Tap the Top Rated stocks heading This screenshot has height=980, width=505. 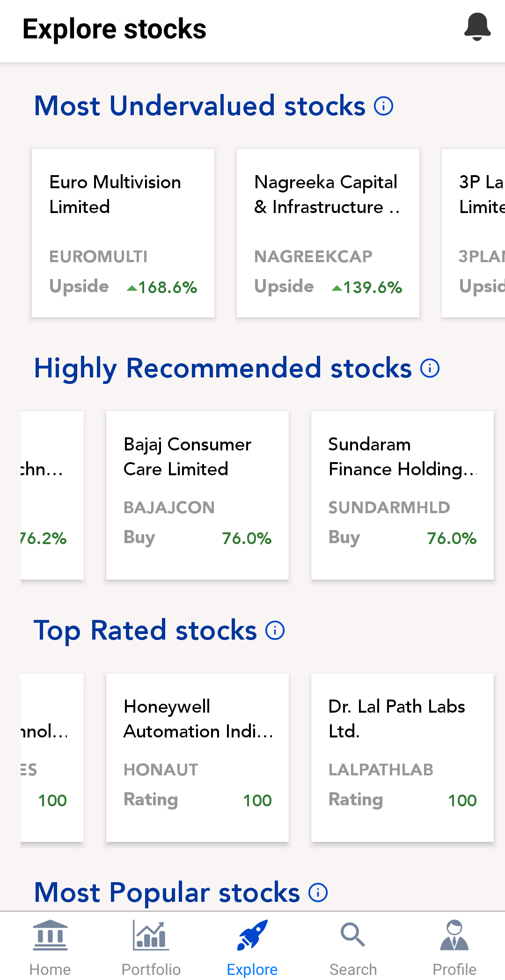145,630
